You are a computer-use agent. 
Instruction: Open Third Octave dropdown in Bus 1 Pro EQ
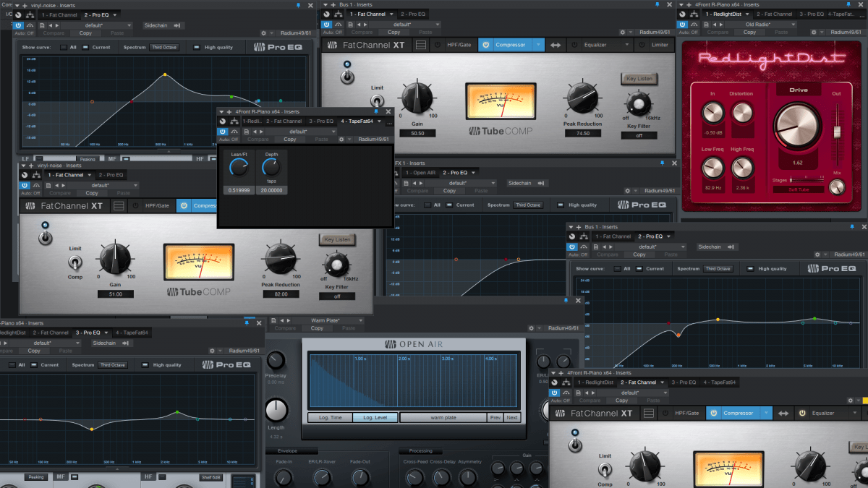click(x=718, y=269)
